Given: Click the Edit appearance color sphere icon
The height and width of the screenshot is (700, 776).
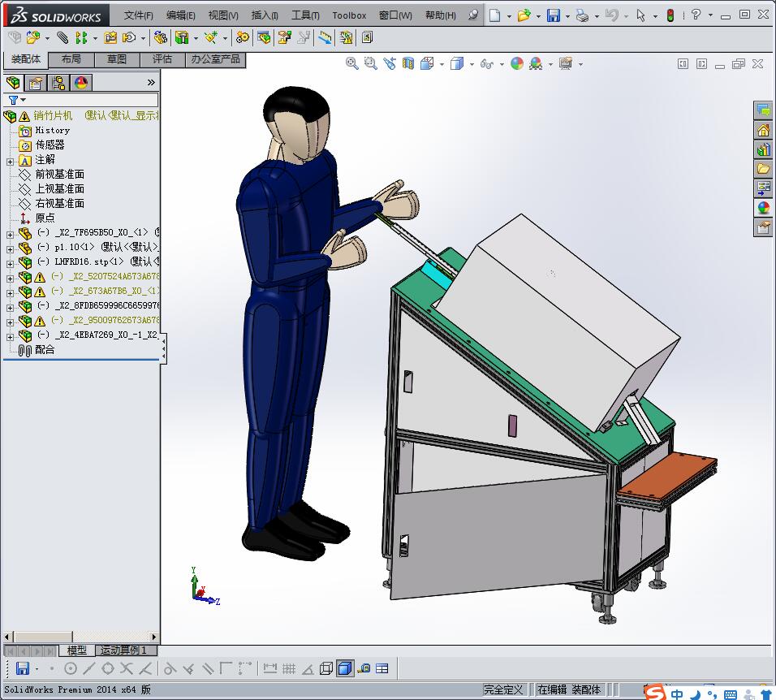Looking at the screenshot, I should (x=517, y=63).
